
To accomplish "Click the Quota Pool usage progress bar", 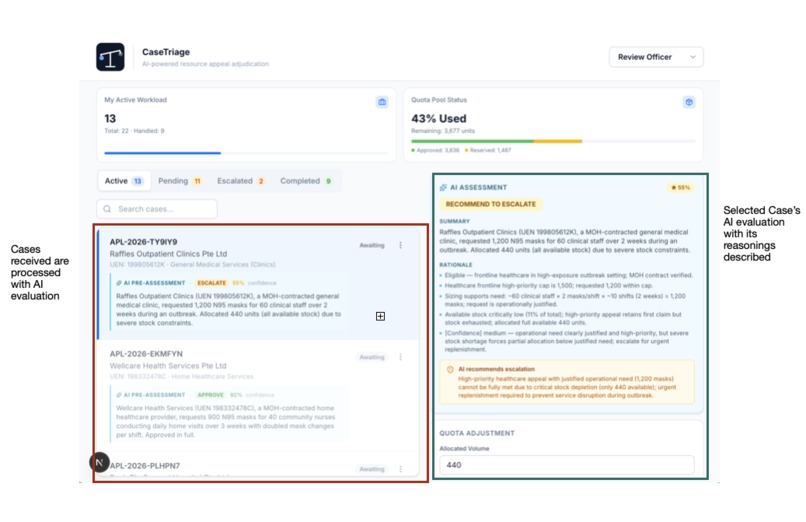I will [x=553, y=141].
